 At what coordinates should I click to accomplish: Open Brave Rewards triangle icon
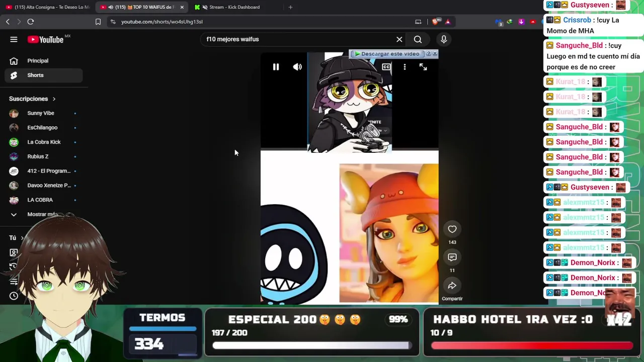click(x=447, y=22)
